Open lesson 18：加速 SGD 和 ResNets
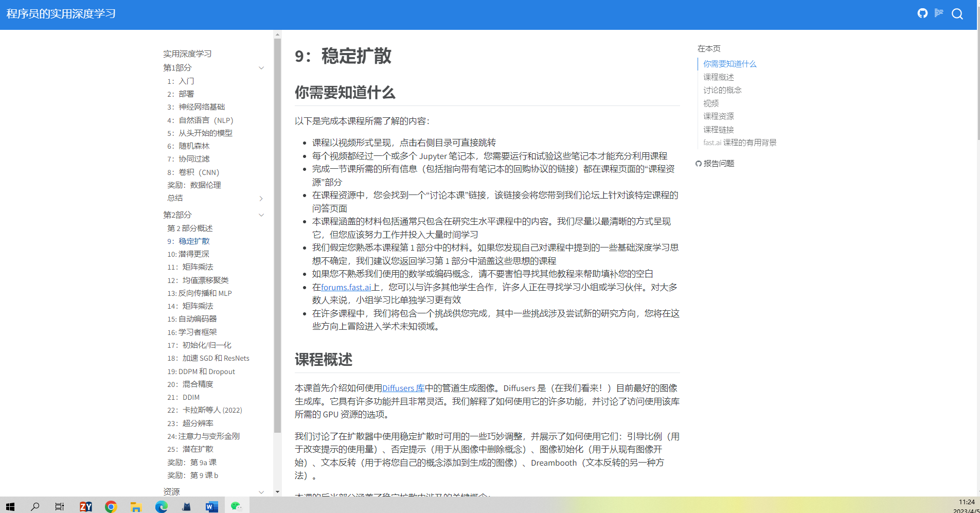Screen dimensions: 980x513 [208, 358]
